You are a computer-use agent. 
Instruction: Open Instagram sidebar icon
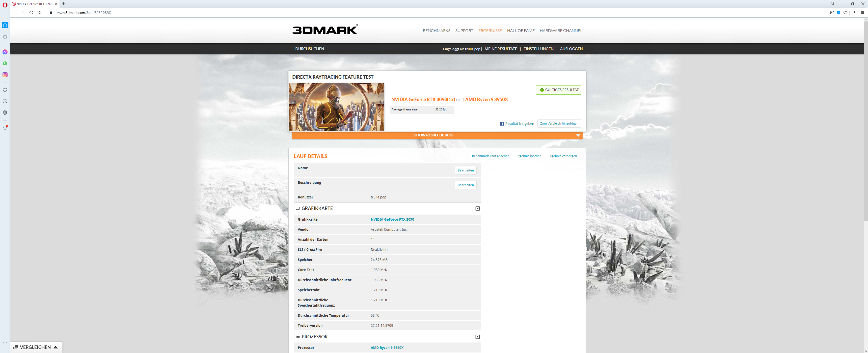pyautogui.click(x=5, y=74)
